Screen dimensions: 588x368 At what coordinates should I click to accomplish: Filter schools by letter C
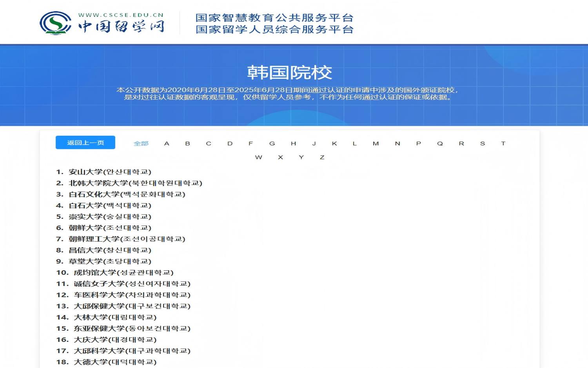[x=209, y=144]
